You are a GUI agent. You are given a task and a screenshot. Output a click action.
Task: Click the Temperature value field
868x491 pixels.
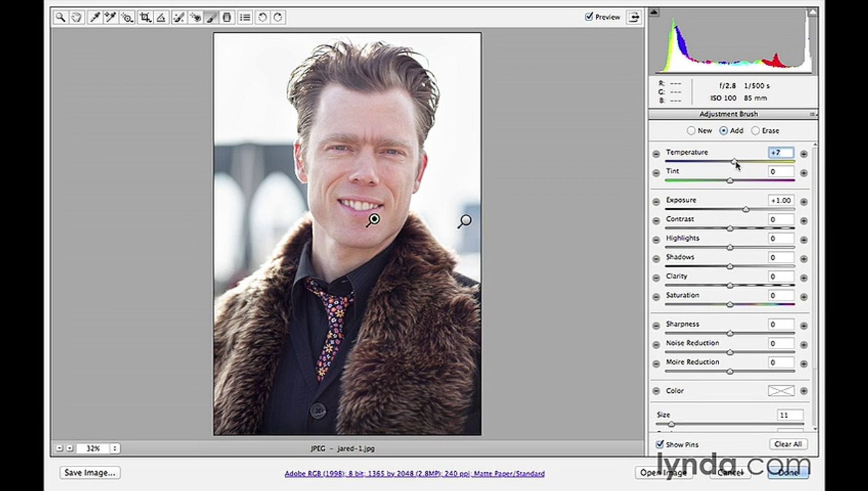781,153
